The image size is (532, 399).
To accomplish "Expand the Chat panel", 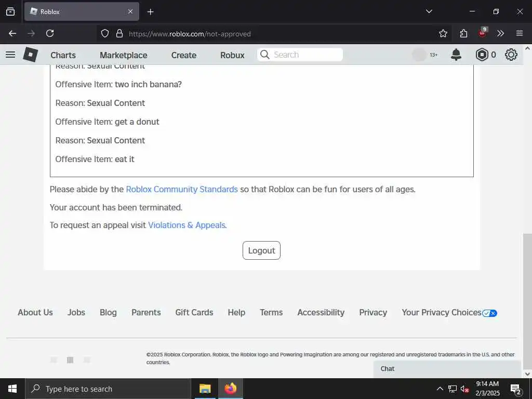I will click(447, 369).
